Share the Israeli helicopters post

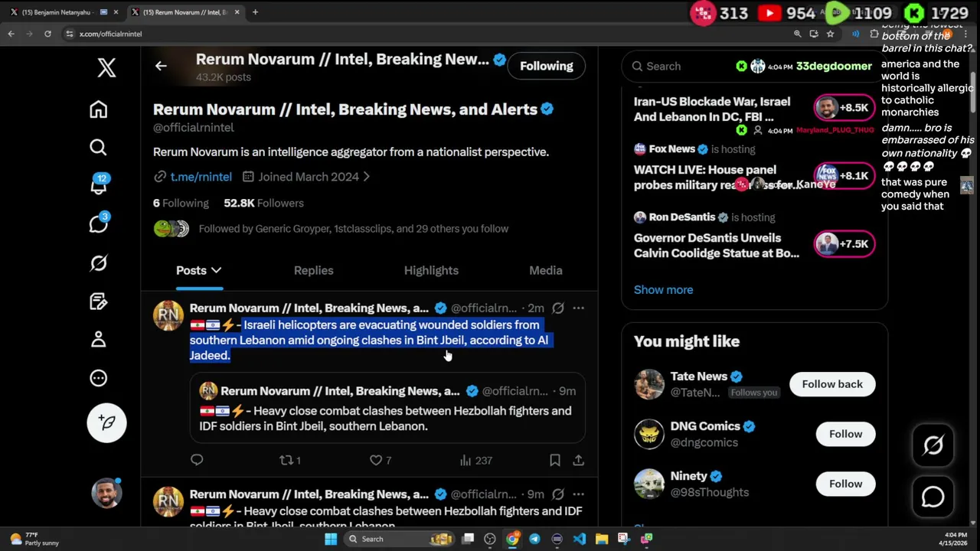578,460
